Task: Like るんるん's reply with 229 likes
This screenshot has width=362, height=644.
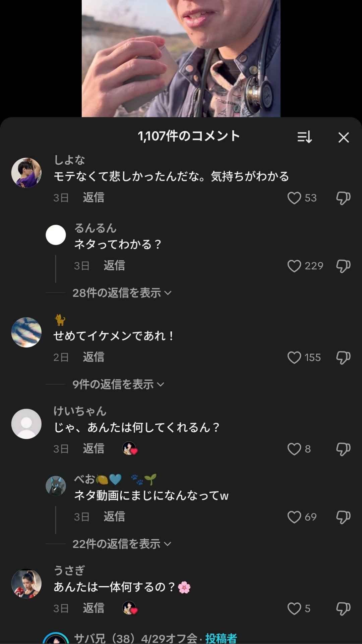Action: point(294,266)
